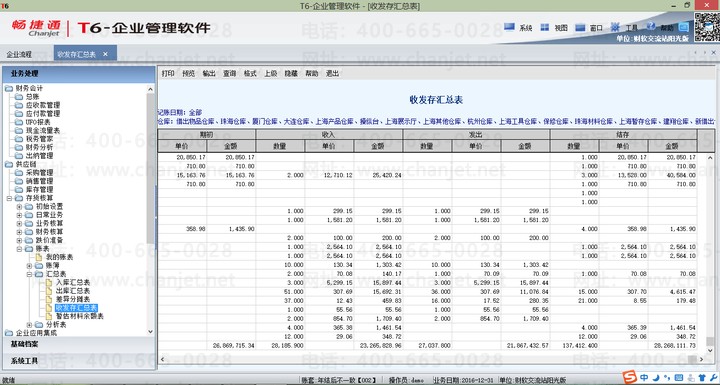Expand the 账簿 node
Viewport: 720px width, 385px height.
pyautogui.click(x=29, y=266)
